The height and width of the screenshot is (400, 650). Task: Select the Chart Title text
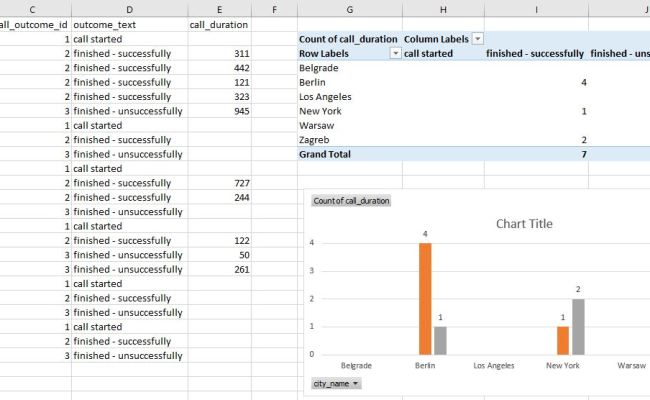click(524, 224)
